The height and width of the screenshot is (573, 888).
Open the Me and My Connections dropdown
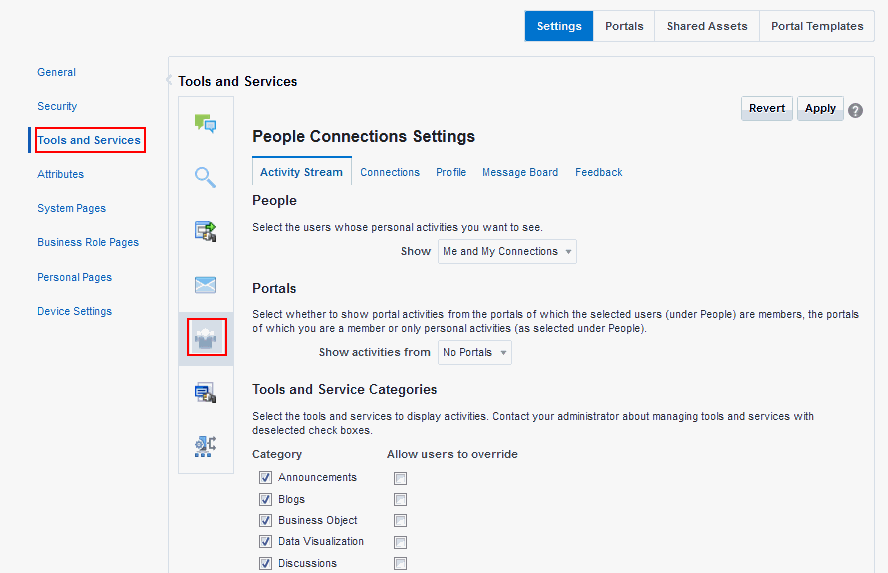click(507, 251)
